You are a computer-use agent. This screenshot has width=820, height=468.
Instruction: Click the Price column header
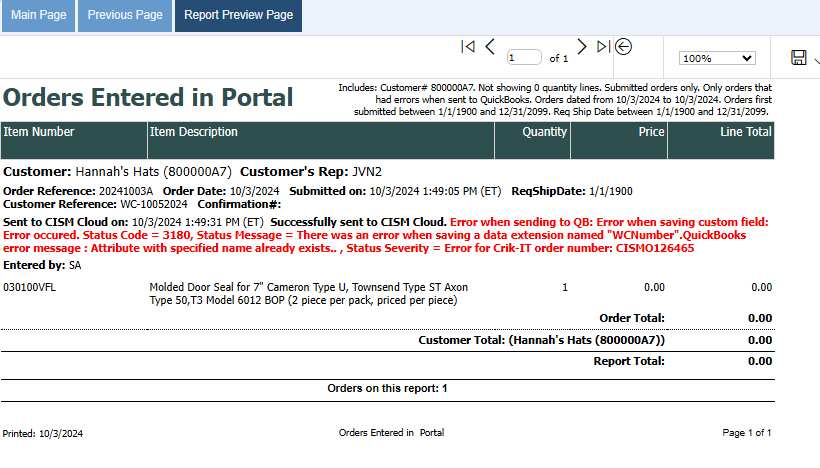[651, 132]
